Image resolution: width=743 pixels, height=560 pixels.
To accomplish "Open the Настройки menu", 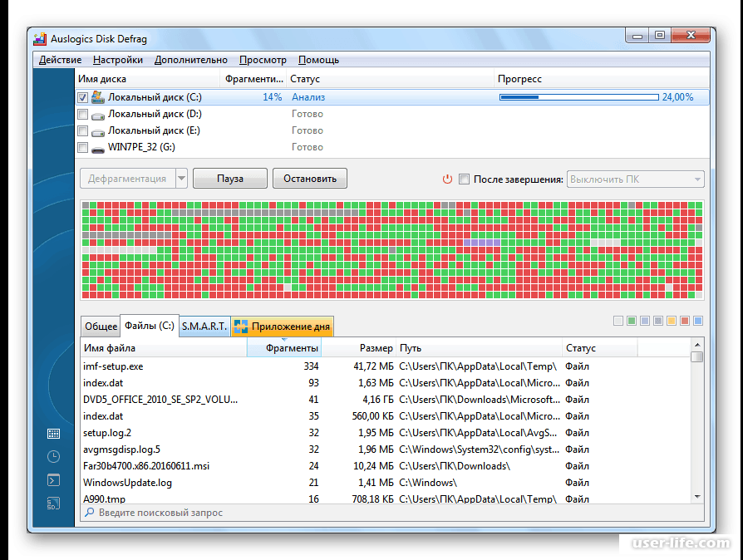I will click(118, 60).
